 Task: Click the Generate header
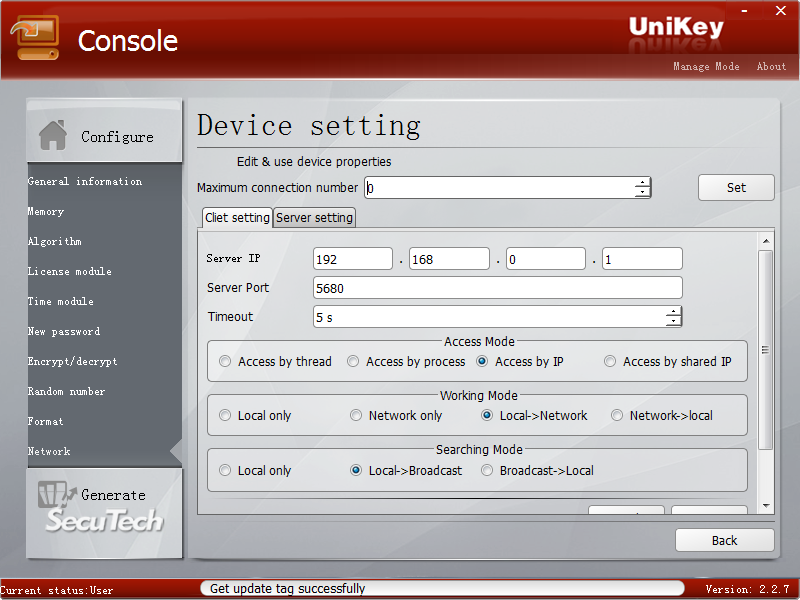(104, 512)
